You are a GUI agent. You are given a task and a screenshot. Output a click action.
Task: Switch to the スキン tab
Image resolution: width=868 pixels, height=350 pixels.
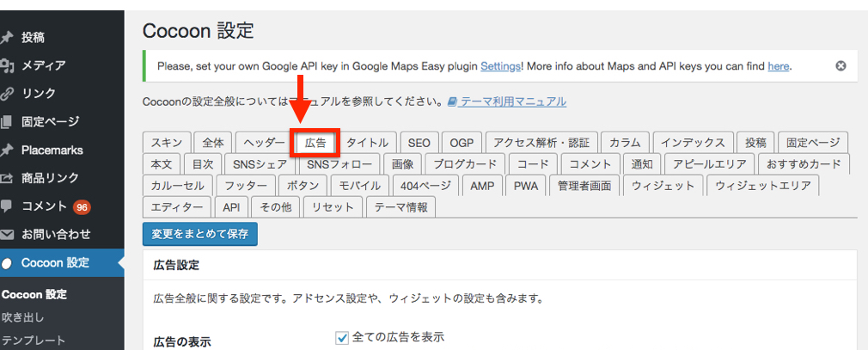tap(167, 143)
